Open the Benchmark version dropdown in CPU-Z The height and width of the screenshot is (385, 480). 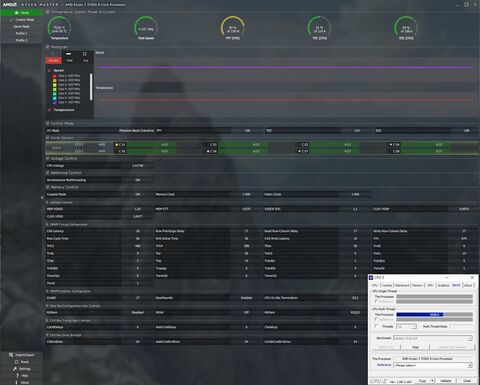470,338
